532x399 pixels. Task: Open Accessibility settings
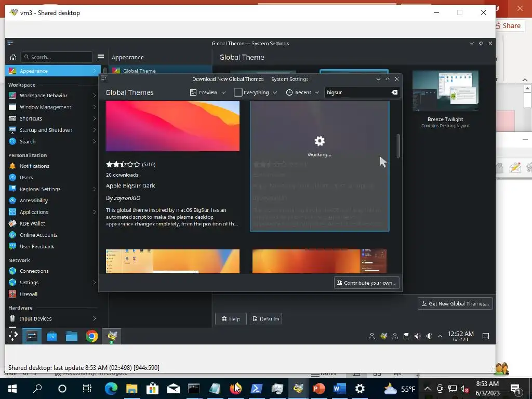[x=53, y=201]
